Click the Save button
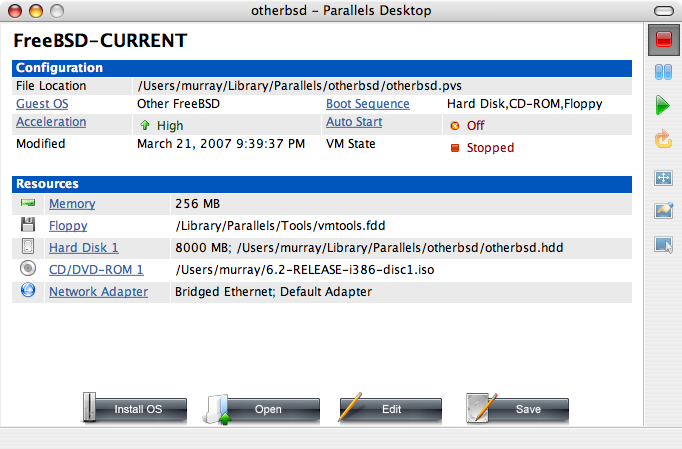The image size is (682, 449). coord(517,409)
